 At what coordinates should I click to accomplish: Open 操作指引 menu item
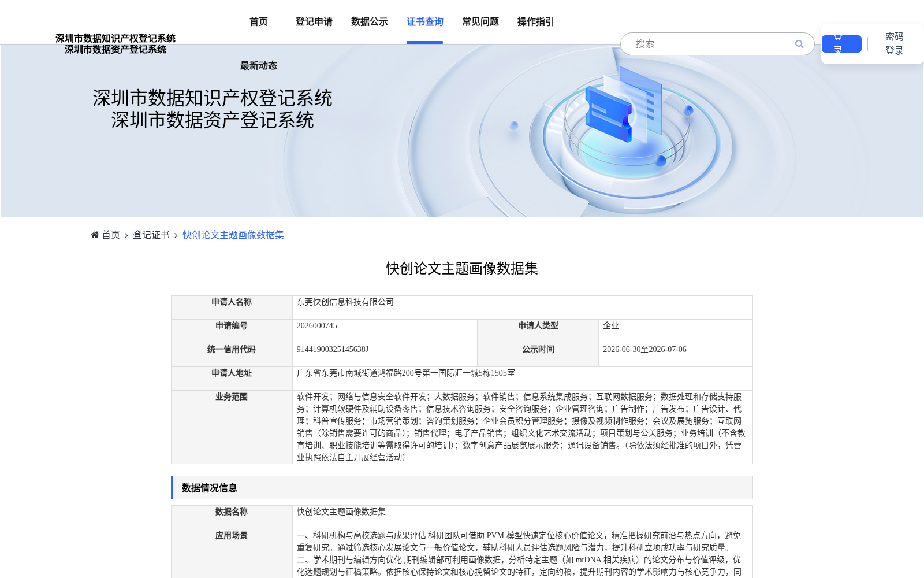[x=536, y=22]
